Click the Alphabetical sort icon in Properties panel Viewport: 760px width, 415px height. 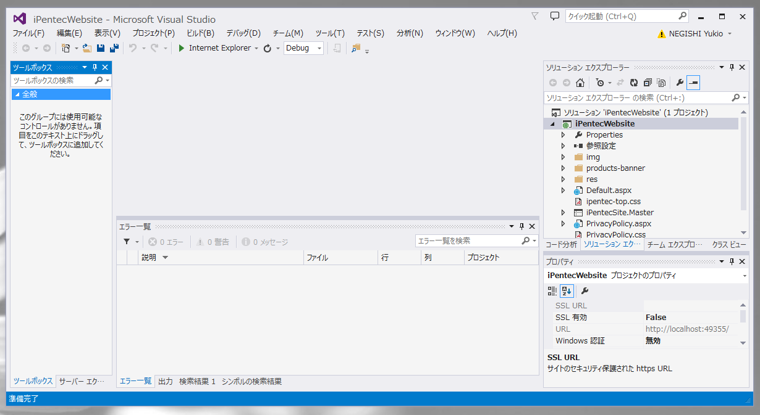point(567,291)
